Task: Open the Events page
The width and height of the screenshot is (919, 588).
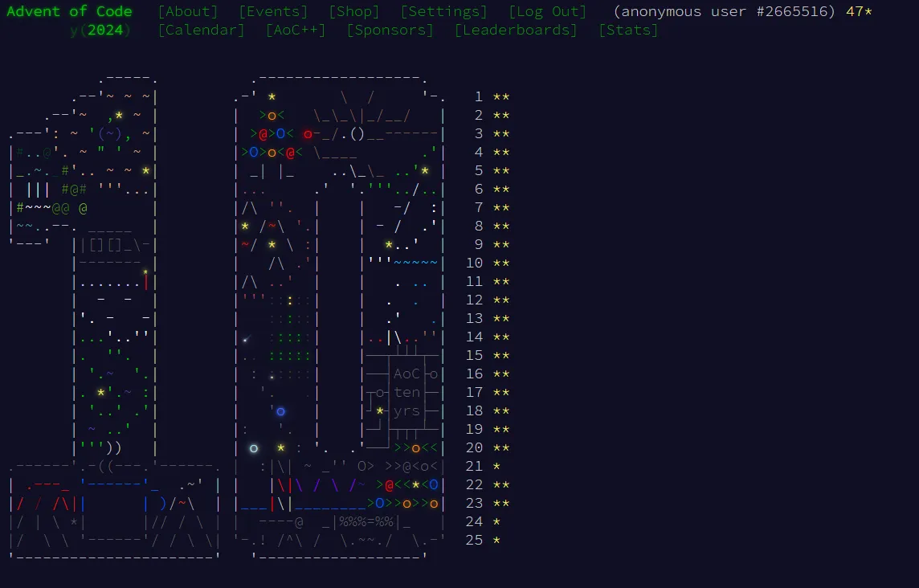Action: pyautogui.click(x=273, y=11)
